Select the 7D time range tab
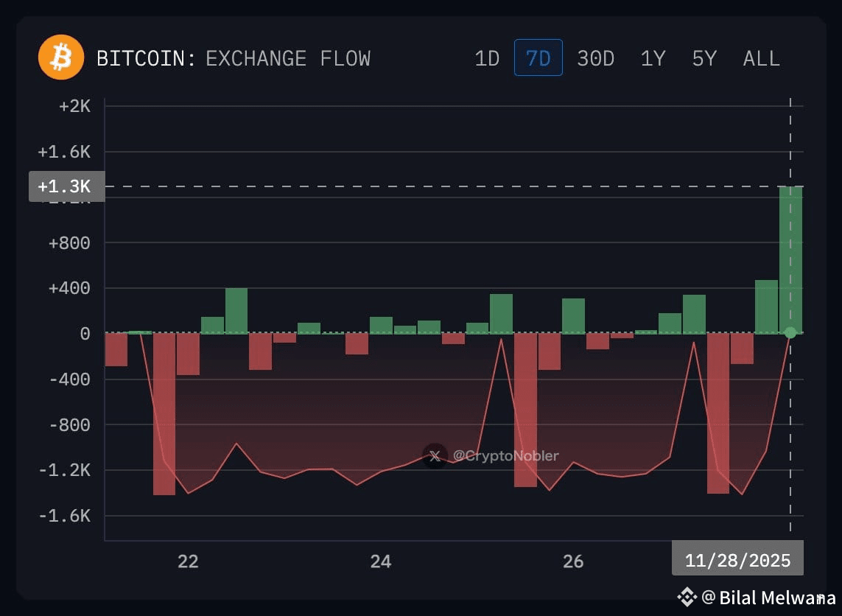 [x=538, y=57]
